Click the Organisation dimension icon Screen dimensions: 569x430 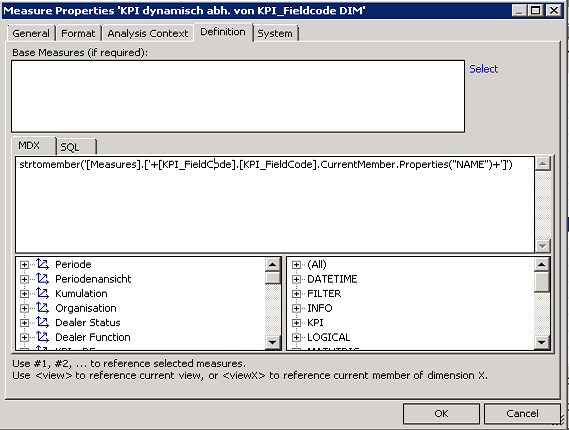(42, 308)
